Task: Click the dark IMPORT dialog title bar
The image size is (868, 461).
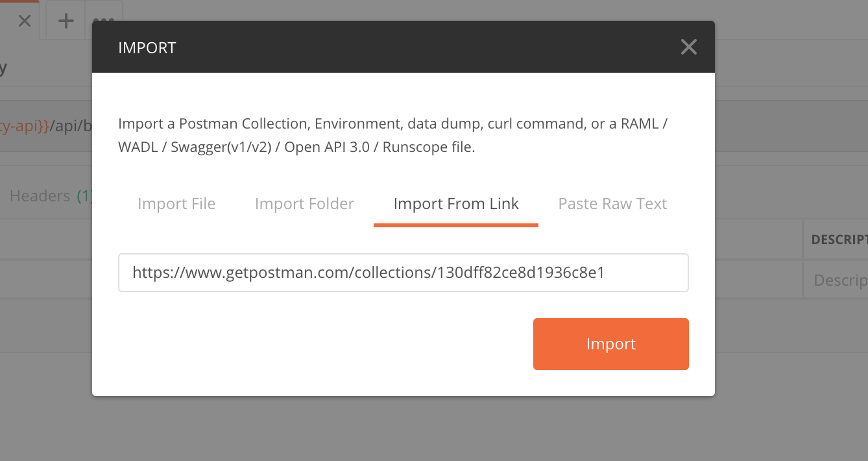Action: pos(324,46)
